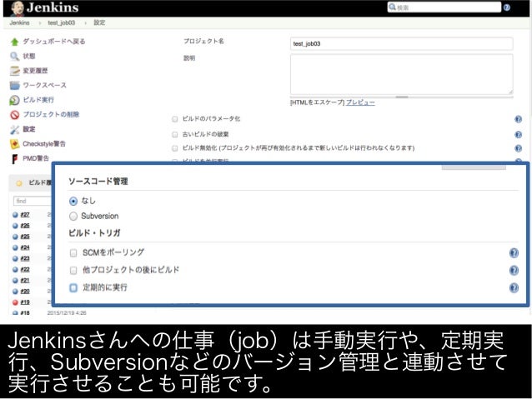Click blue status ball of build #21

click(15, 281)
